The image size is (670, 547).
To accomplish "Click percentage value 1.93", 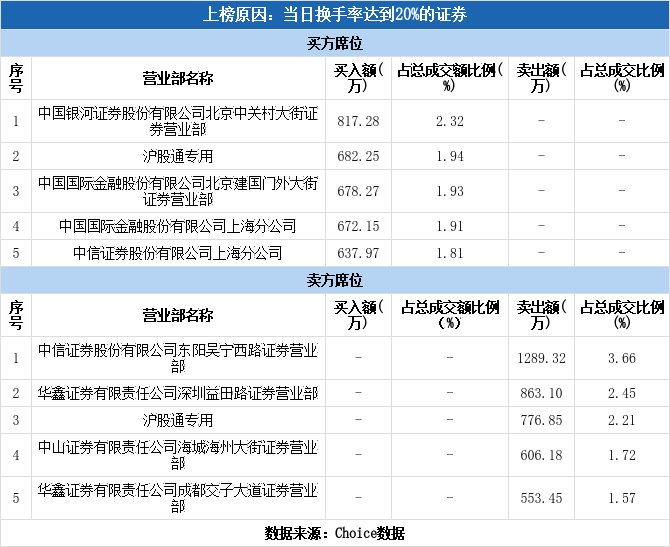I will click(x=450, y=191).
